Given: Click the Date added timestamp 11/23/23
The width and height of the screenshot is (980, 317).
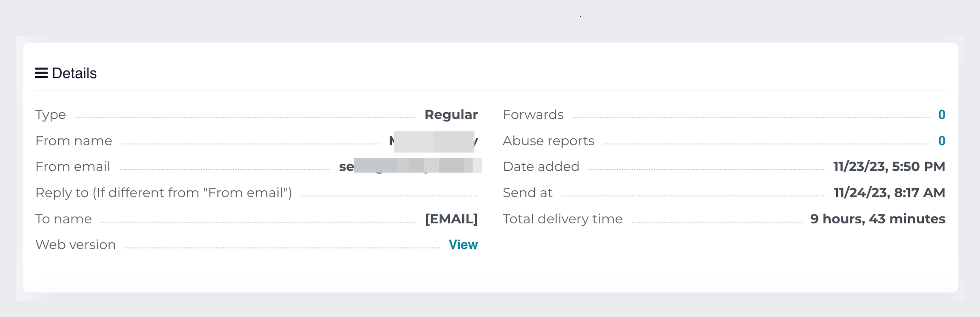Looking at the screenshot, I should pyautogui.click(x=889, y=166).
